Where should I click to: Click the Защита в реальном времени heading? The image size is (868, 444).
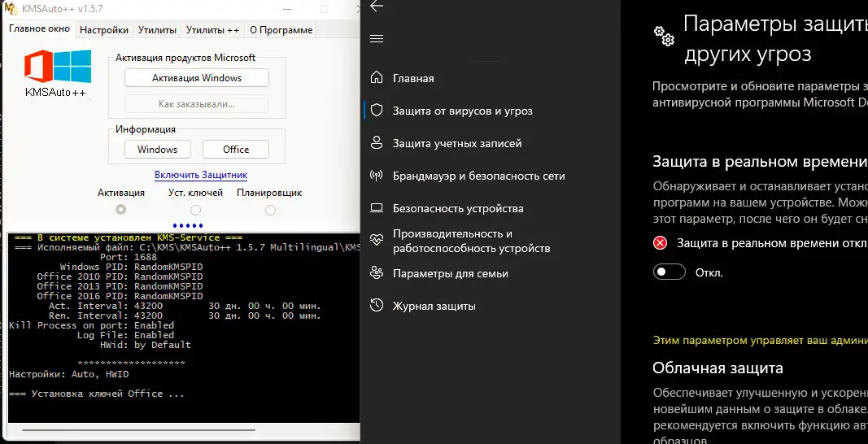tap(760, 162)
